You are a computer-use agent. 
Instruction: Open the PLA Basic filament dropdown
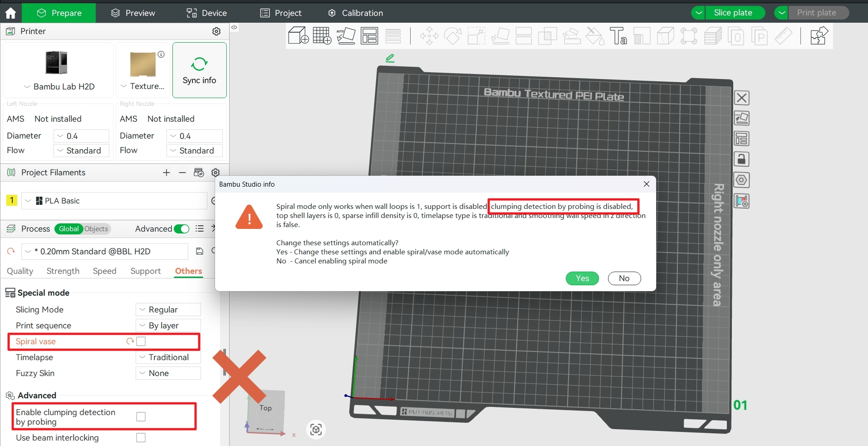point(113,201)
